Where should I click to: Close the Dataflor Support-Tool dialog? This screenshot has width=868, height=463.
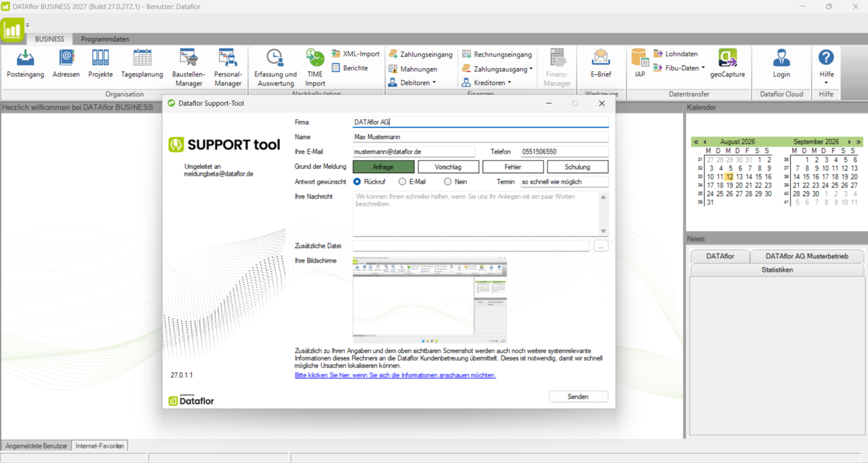click(x=601, y=104)
